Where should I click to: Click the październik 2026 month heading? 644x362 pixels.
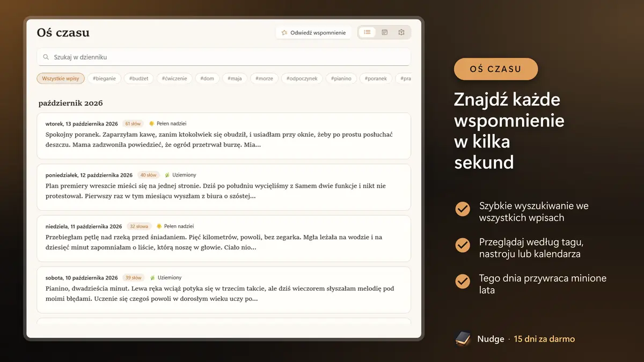[x=70, y=103]
